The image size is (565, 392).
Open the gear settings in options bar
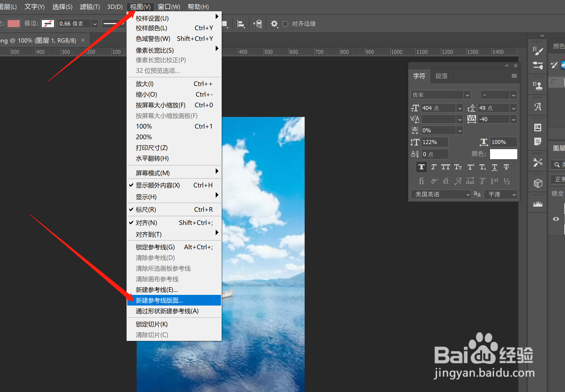pos(274,24)
